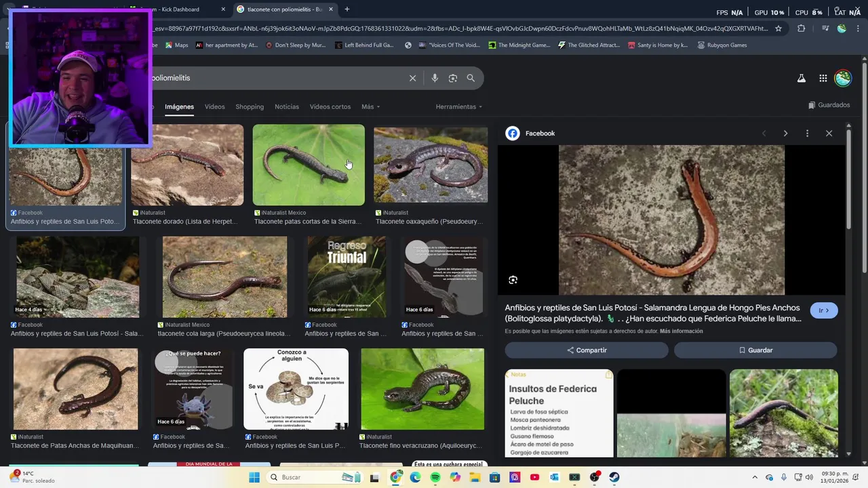The height and width of the screenshot is (488, 868).
Task: Open Steam from the taskbar
Action: pos(614,477)
